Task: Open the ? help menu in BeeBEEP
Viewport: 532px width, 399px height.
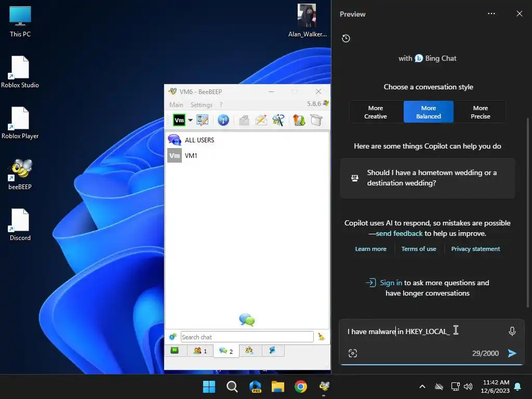Action: [221, 105]
